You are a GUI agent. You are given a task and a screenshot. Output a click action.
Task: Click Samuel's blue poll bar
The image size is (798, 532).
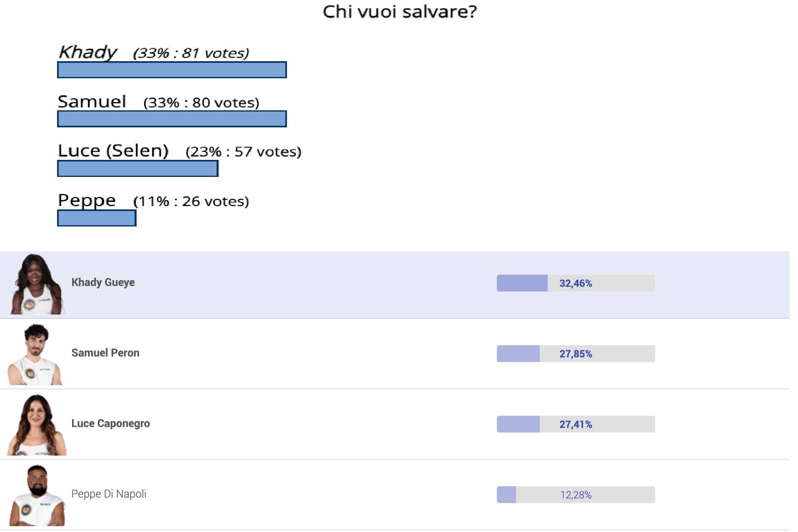(x=172, y=119)
